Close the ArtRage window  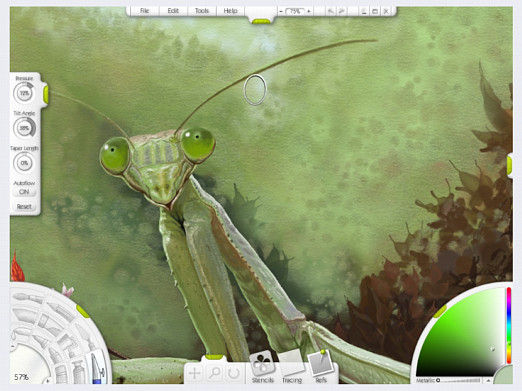click(386, 11)
